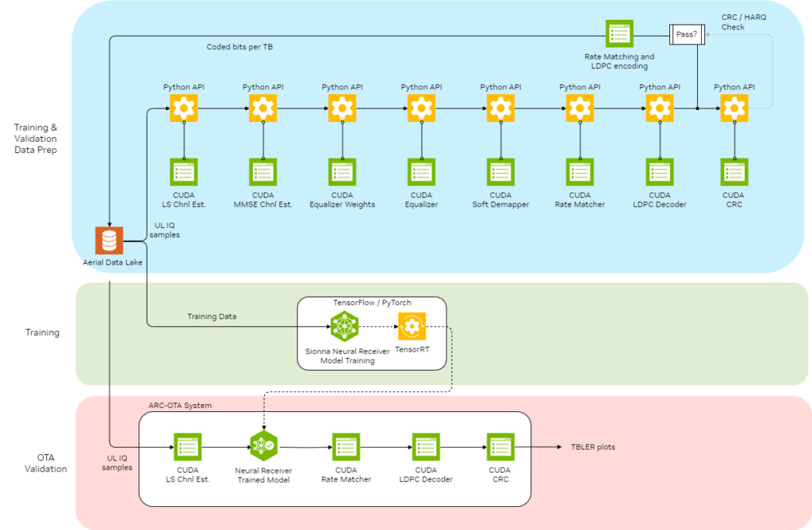Select the CUDA Soft Demapper icon

500,172
